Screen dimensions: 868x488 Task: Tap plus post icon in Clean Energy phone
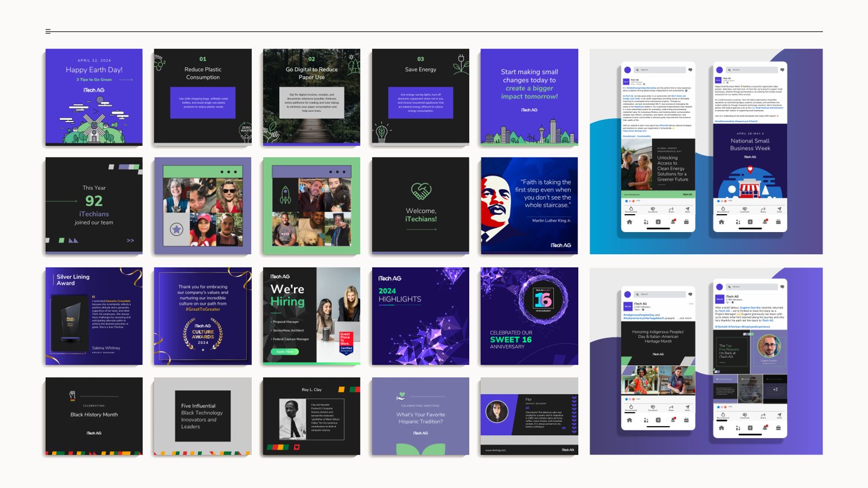pyautogui.click(x=658, y=222)
